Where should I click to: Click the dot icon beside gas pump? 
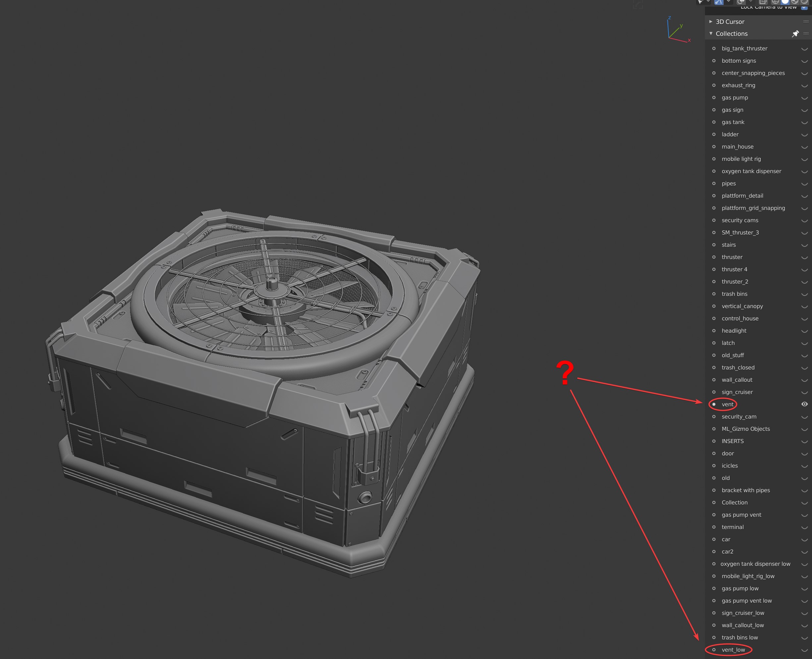tap(714, 98)
